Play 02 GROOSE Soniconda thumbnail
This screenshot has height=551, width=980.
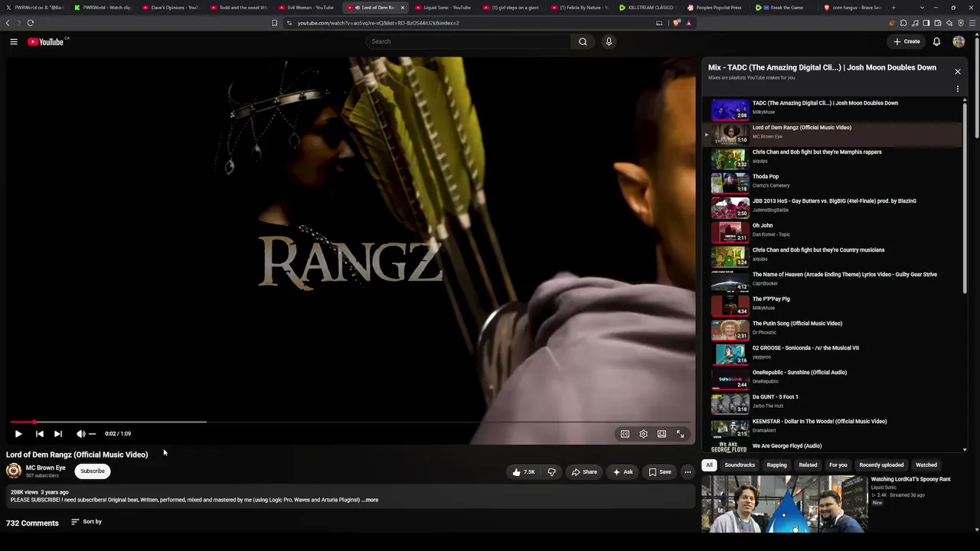(x=730, y=354)
